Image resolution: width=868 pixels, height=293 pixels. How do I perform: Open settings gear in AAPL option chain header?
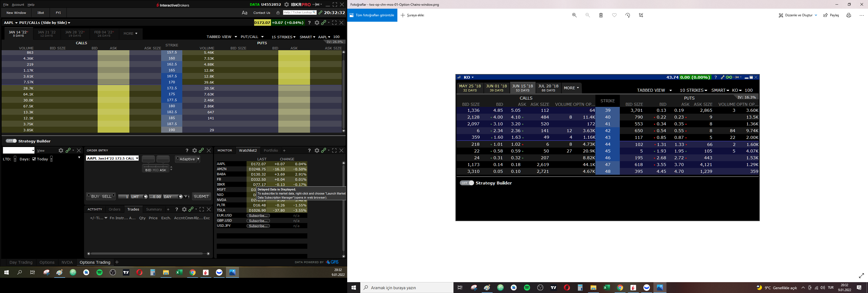click(317, 23)
